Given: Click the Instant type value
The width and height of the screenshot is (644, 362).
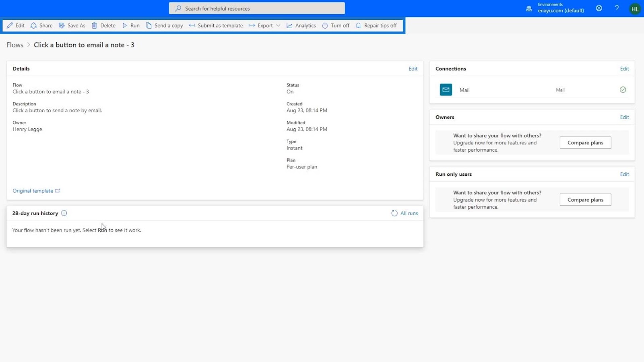Looking at the screenshot, I should tap(294, 148).
